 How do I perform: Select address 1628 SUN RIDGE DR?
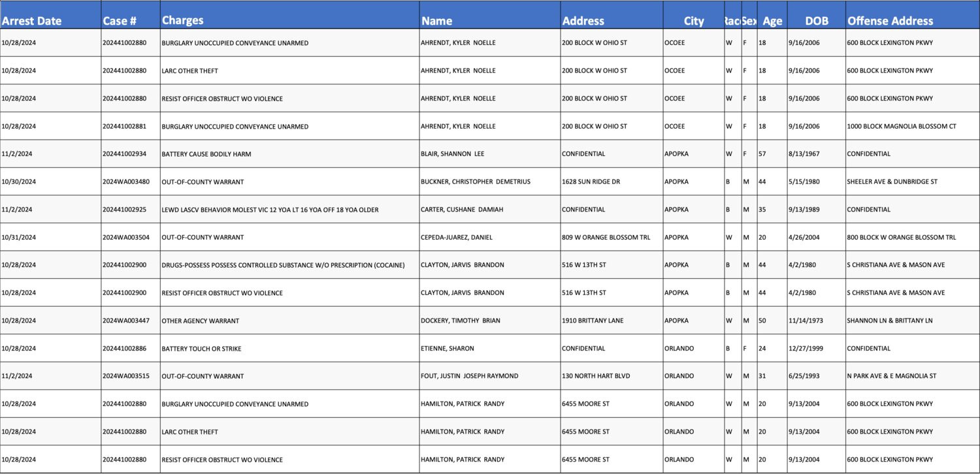[612, 182]
